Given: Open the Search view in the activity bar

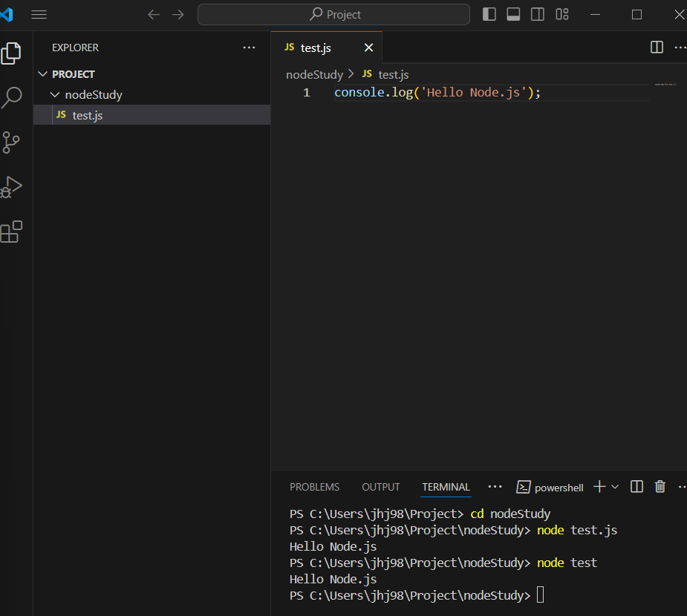Looking at the screenshot, I should click(12, 97).
